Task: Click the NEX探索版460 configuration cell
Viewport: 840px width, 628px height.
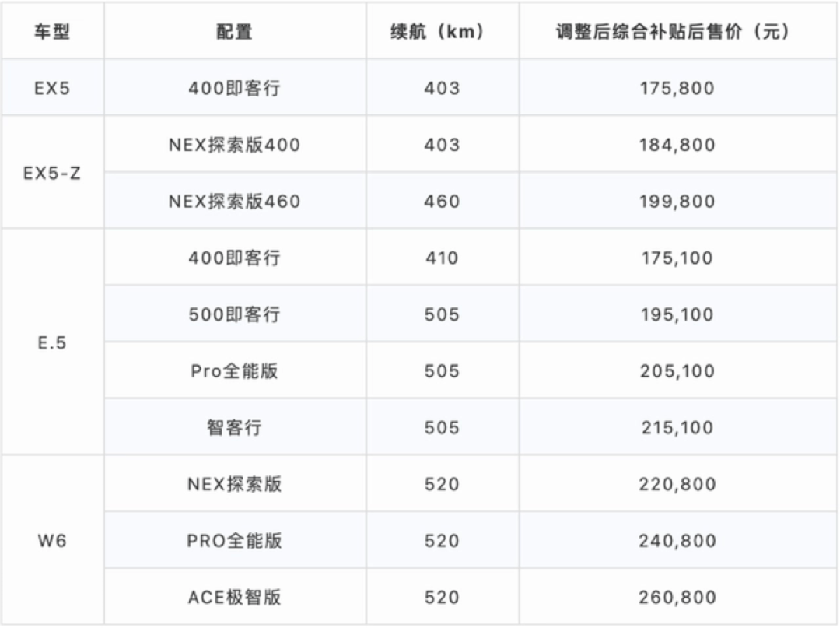Action: pos(234,202)
